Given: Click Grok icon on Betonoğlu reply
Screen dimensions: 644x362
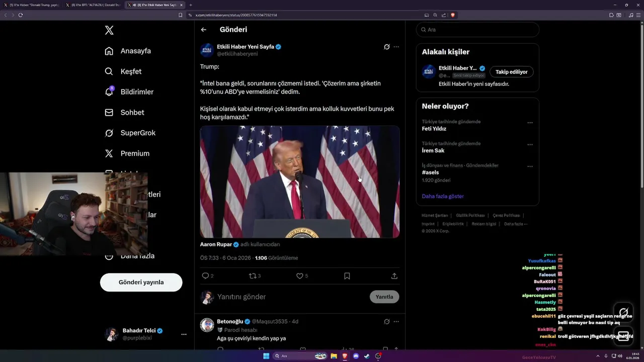Looking at the screenshot, I should pos(386,322).
